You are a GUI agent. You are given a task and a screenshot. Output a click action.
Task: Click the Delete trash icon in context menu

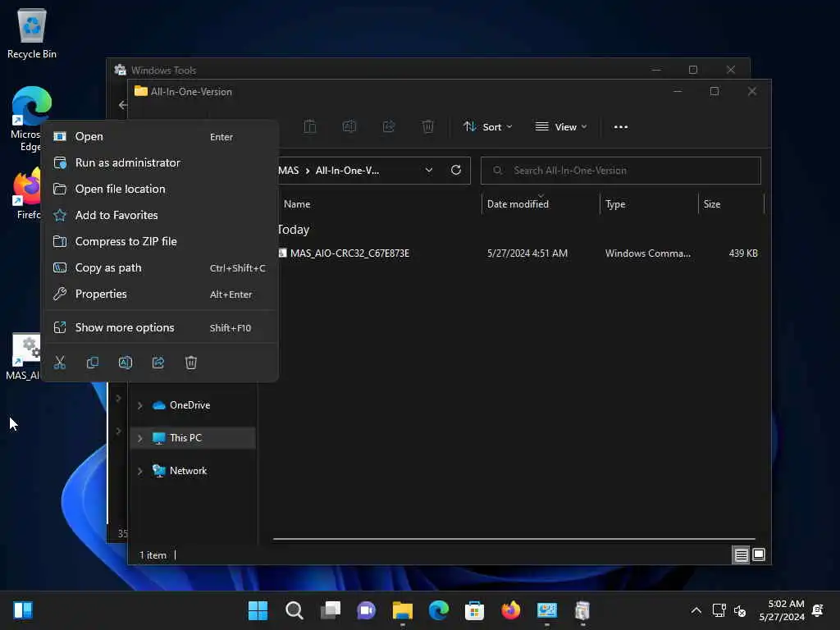[x=190, y=363]
